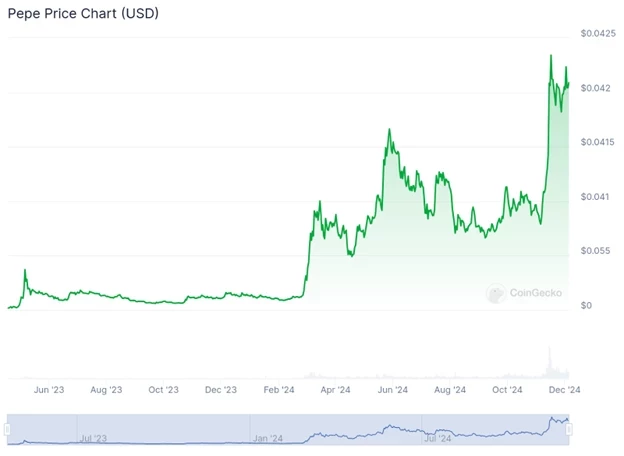624x456 pixels.
Task: Select the Dec '24 x-axis label
Action: [x=565, y=390]
